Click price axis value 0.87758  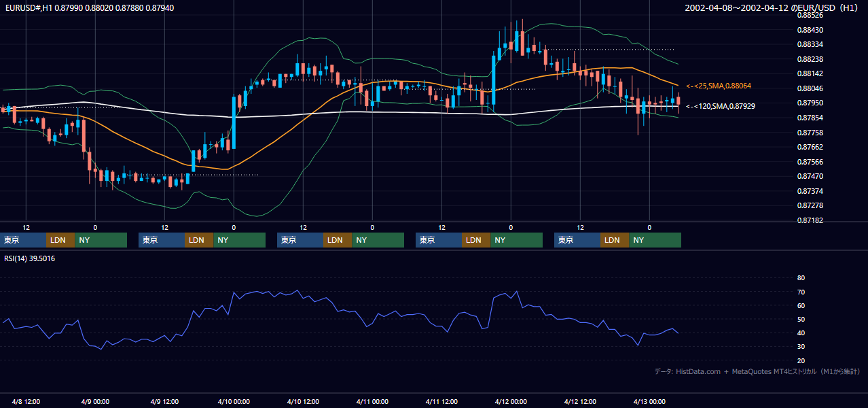coord(810,133)
